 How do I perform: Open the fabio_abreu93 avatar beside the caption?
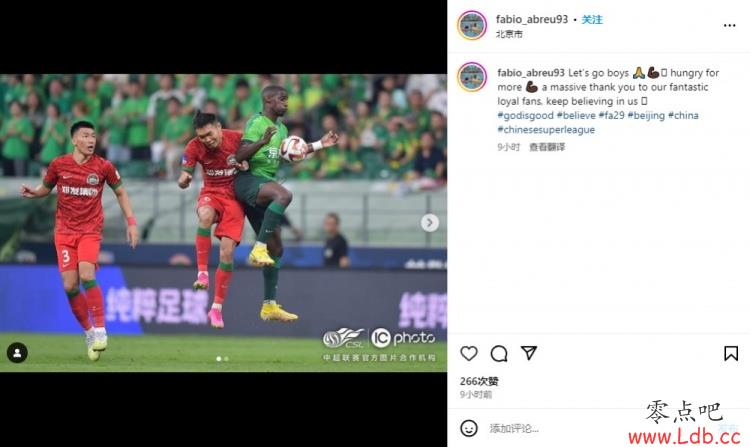(x=472, y=77)
